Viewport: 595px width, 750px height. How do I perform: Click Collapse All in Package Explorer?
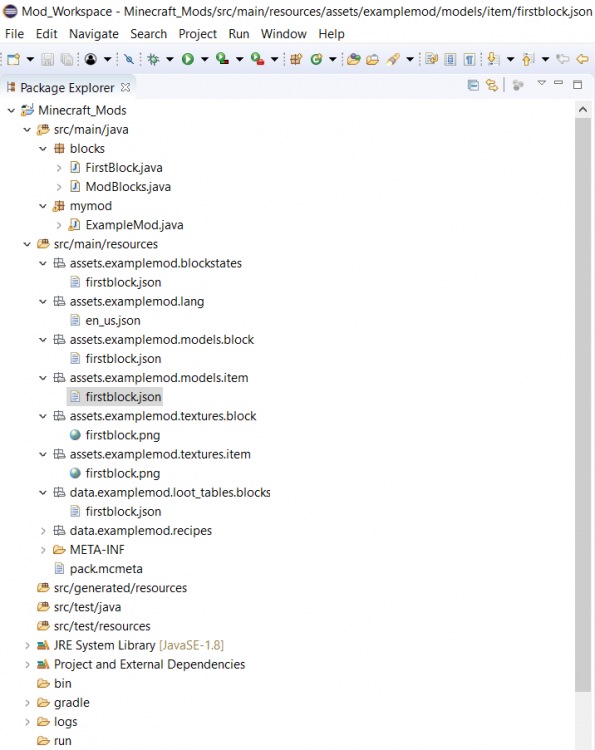point(473,85)
